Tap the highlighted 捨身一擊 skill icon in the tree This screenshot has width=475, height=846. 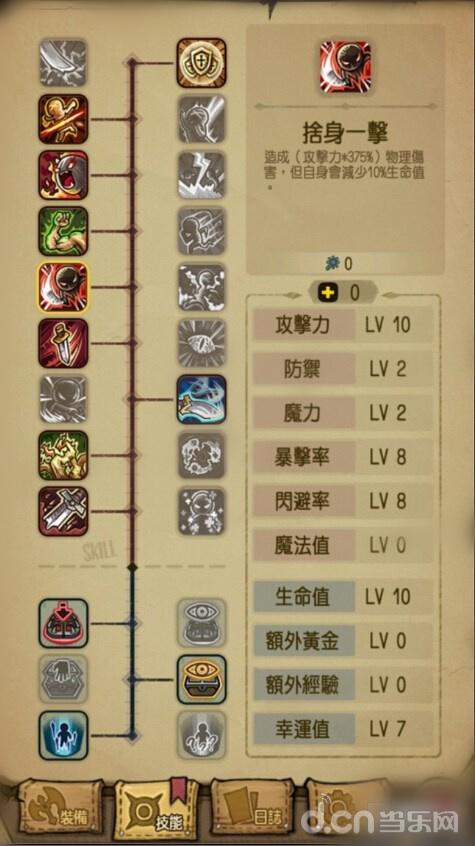click(x=63, y=287)
